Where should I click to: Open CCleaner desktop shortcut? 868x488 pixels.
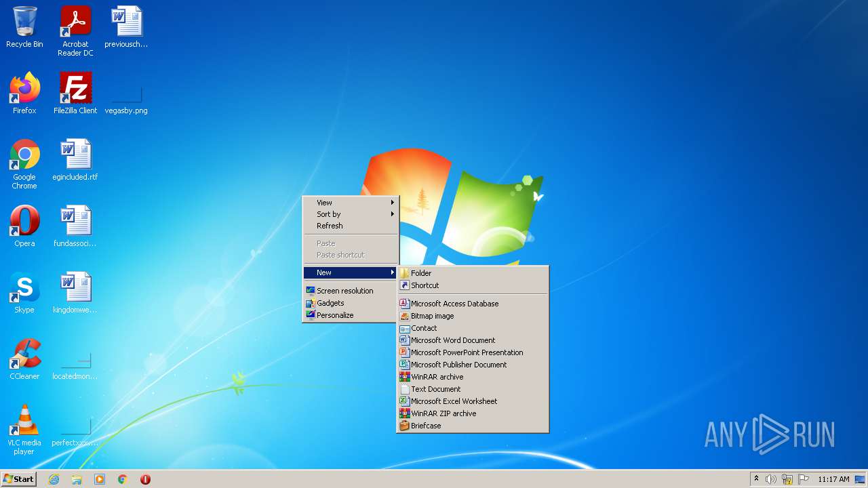tap(24, 359)
